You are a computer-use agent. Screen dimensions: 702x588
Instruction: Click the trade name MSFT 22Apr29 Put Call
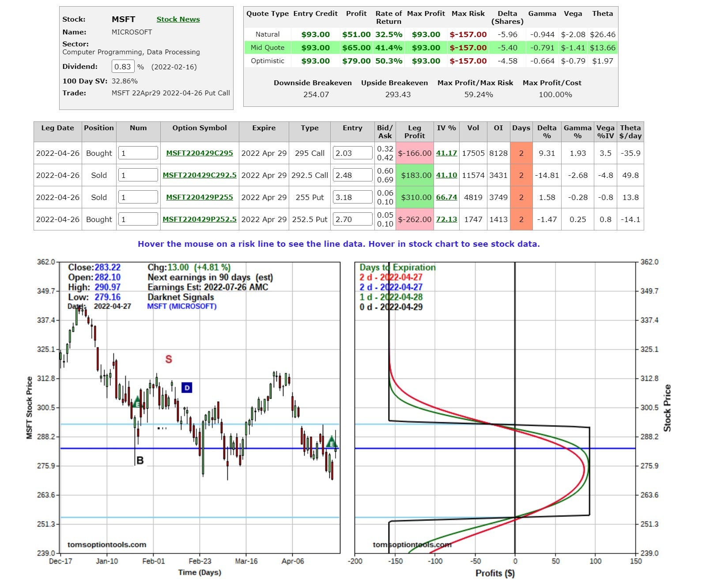pyautogui.click(x=171, y=93)
